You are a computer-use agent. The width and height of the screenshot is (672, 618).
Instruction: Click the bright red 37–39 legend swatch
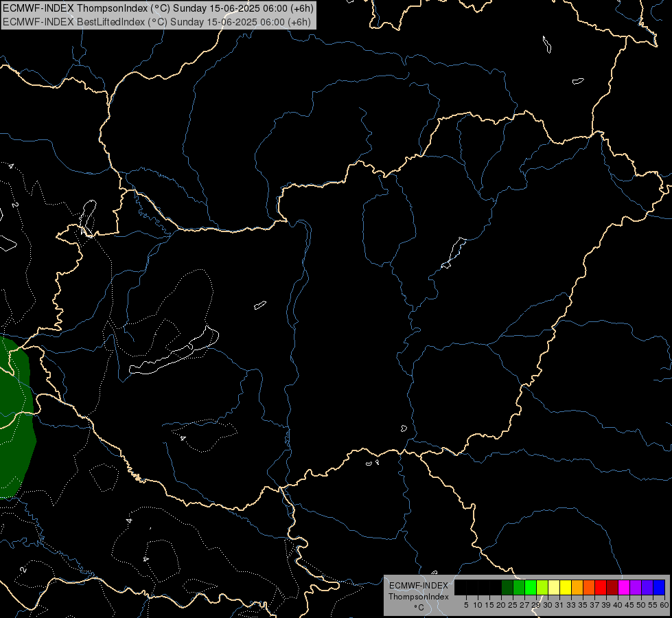point(601,587)
